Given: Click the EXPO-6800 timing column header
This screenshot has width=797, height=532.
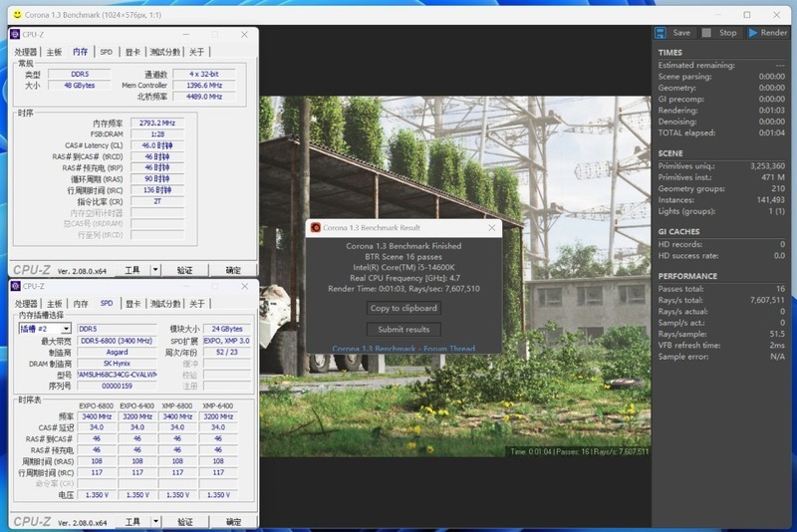Looking at the screenshot, I should pos(96,406).
